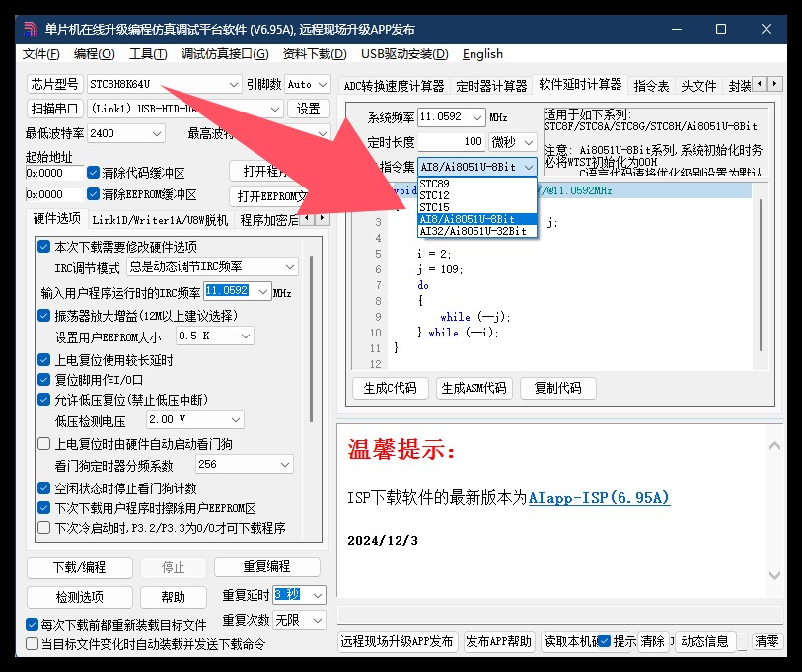This screenshot has height=672, width=802.
Task: Toggle 清除EEPROM缓冲区 checkbox
Action: 93,194
